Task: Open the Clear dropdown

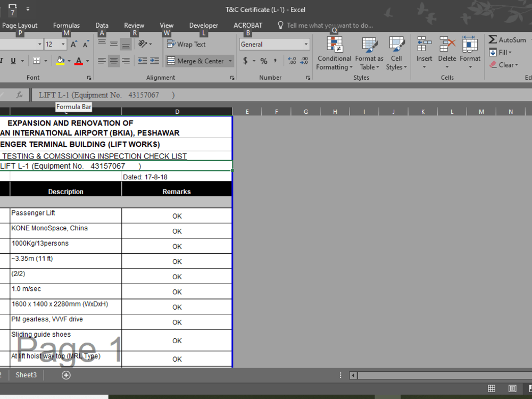Action: [504, 65]
